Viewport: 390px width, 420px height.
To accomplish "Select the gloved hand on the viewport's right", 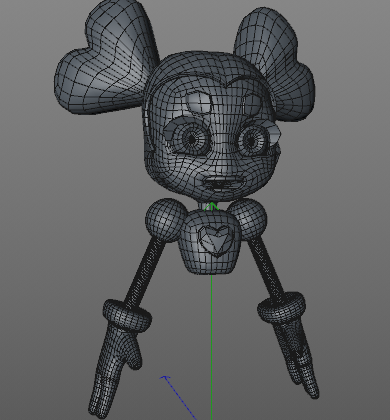I will tap(297, 358).
